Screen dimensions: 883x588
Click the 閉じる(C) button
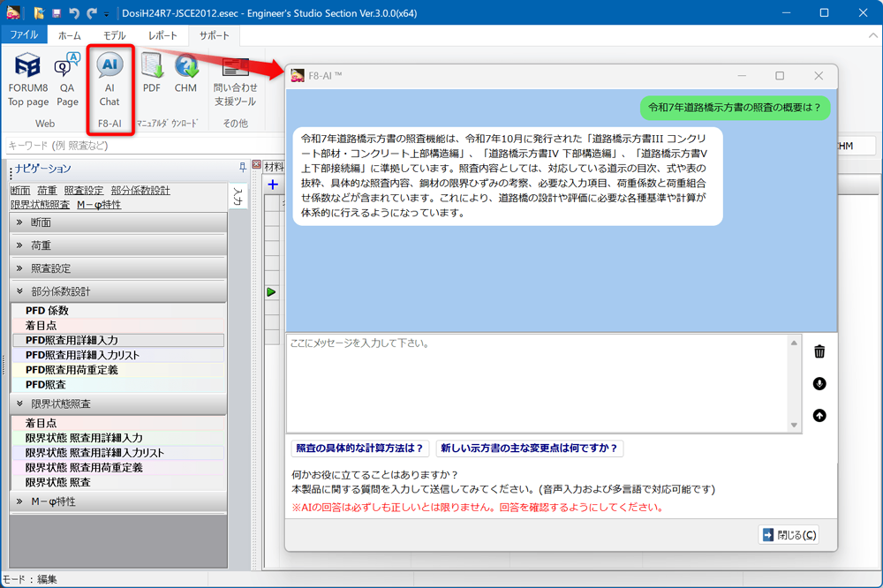[788, 534]
